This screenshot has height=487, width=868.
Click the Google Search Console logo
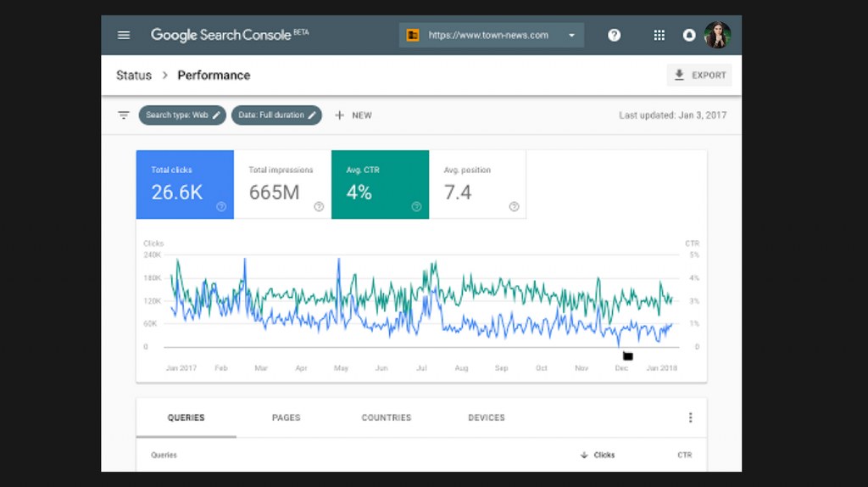[230, 35]
